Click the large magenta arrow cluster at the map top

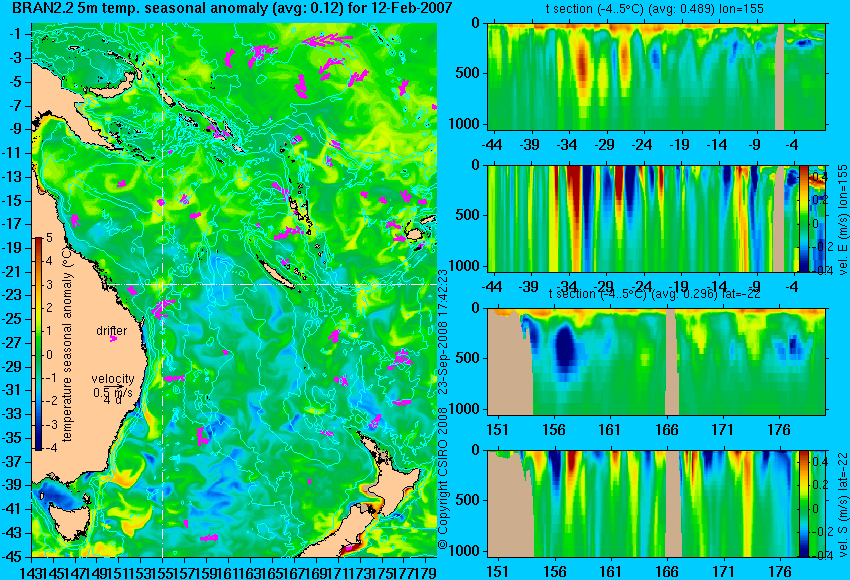tap(327, 40)
